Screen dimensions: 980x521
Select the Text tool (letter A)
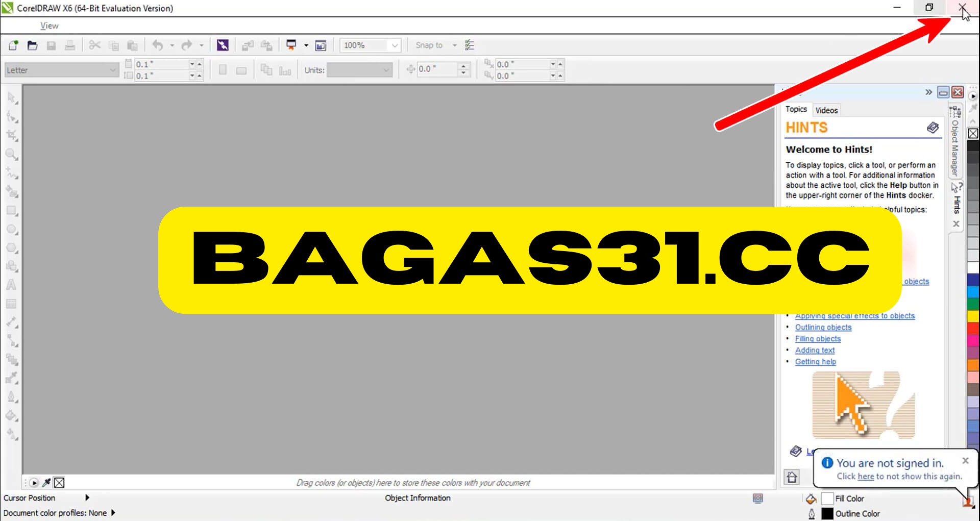point(11,285)
